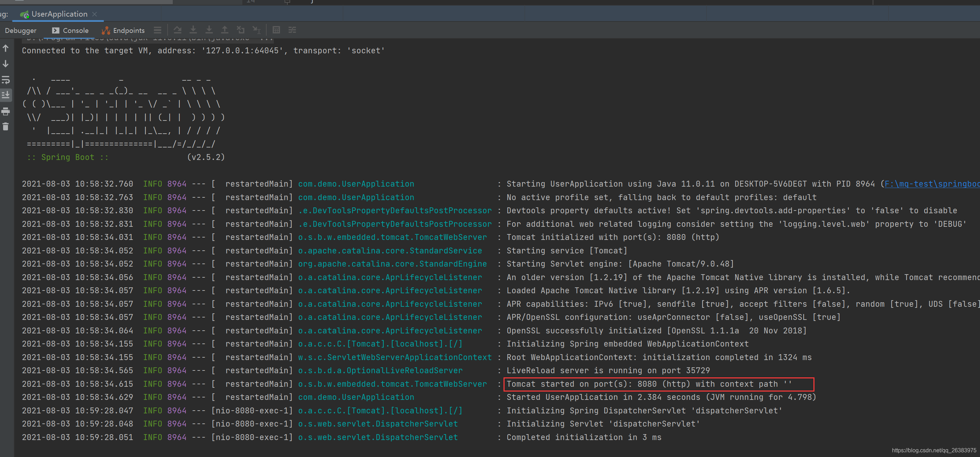Toggle scroll to end of console

(6, 95)
